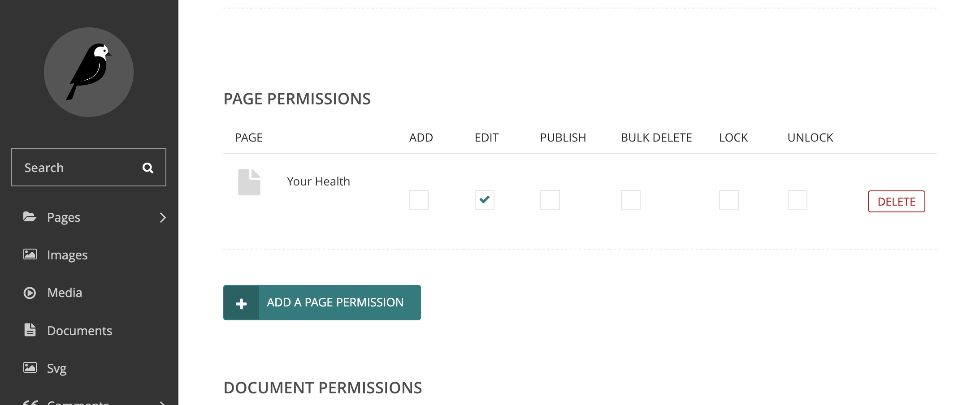This screenshot has height=405, width=980.
Task: Enable Publish permission for Your Health
Action: [x=550, y=200]
